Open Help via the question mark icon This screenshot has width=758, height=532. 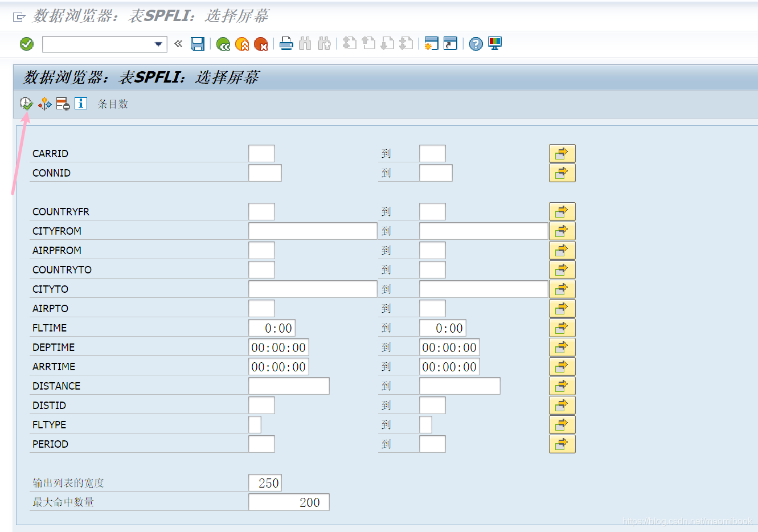click(475, 44)
